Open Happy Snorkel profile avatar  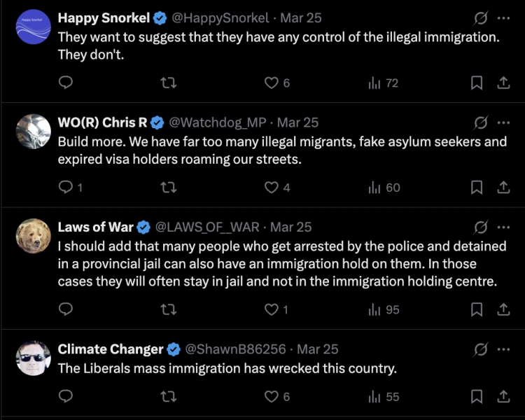click(33, 27)
